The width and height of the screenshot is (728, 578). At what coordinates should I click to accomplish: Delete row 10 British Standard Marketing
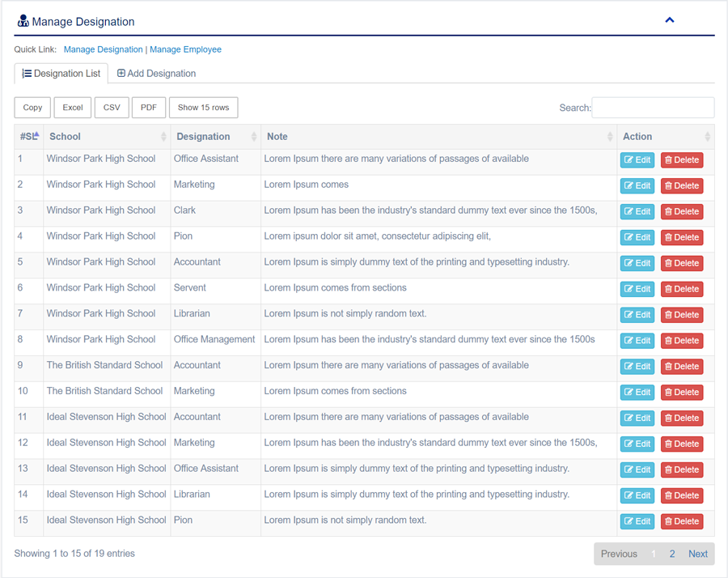682,392
